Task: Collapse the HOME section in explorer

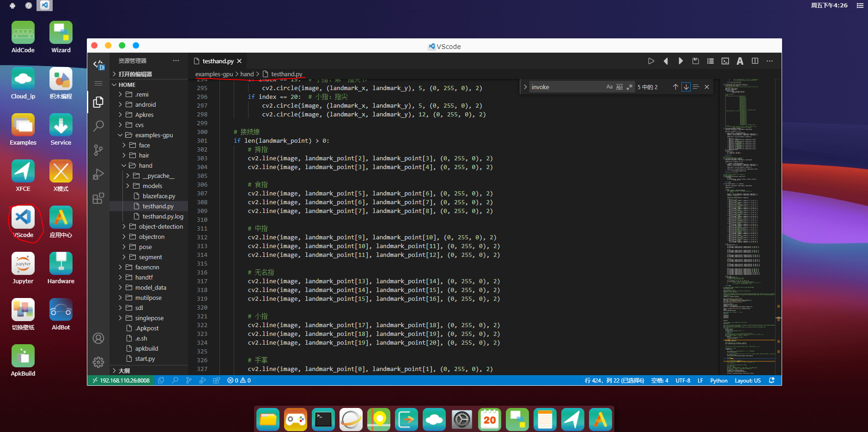Action: pos(149,85)
